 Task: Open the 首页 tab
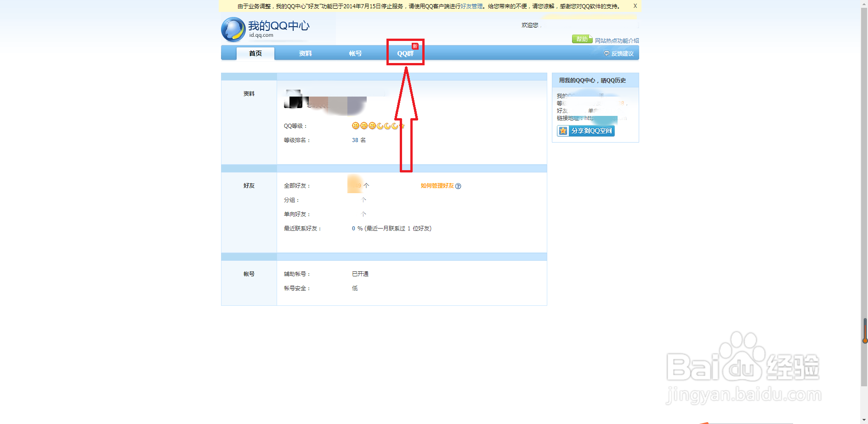[x=255, y=53]
